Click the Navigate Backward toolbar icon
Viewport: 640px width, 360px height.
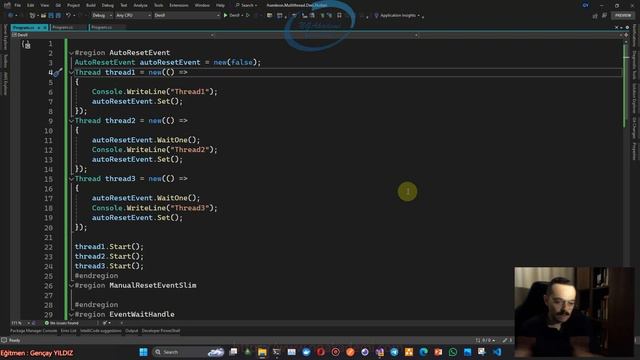(10, 16)
